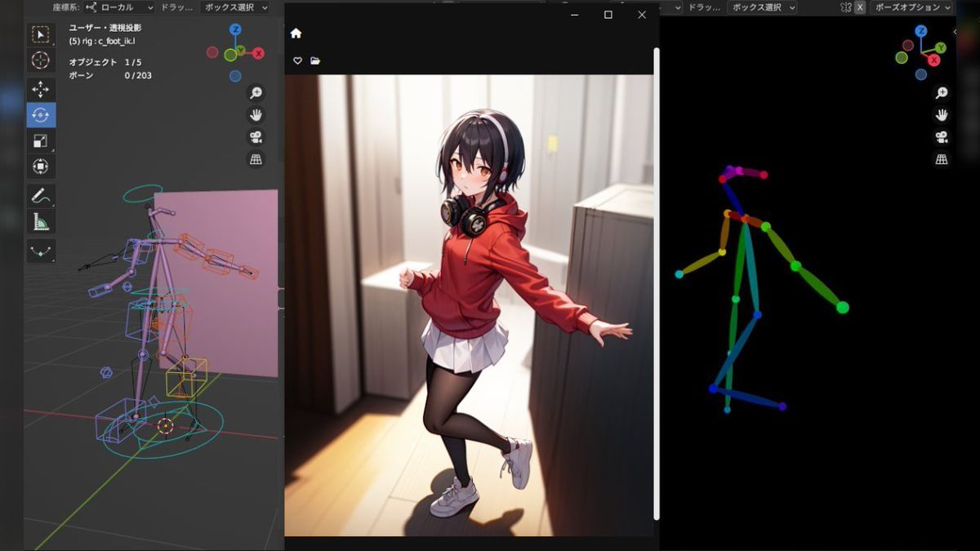Click zoom magnifier in left viewport
The width and height of the screenshot is (980, 551).
tap(256, 93)
